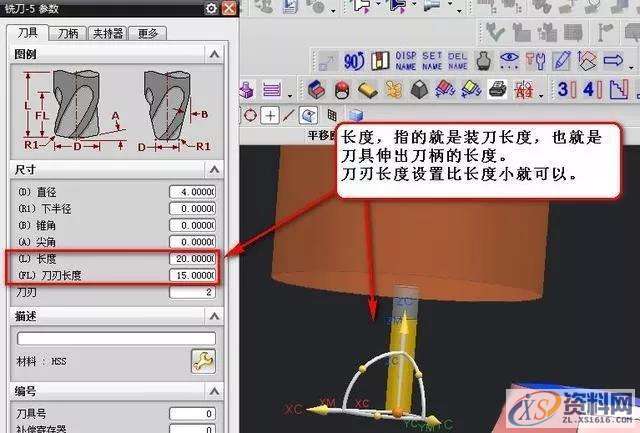The width and height of the screenshot is (640, 433).
Task: Click the (FL) 刀刃长度 value field
Action: [193, 274]
